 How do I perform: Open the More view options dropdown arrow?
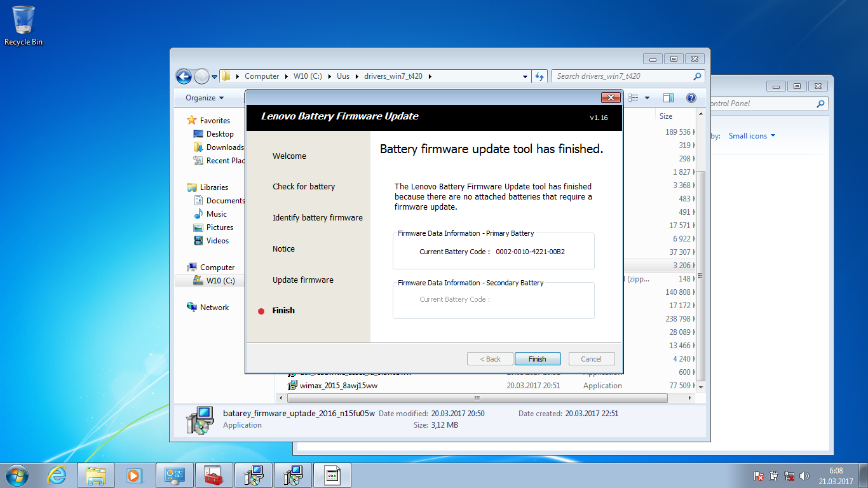[647, 98]
